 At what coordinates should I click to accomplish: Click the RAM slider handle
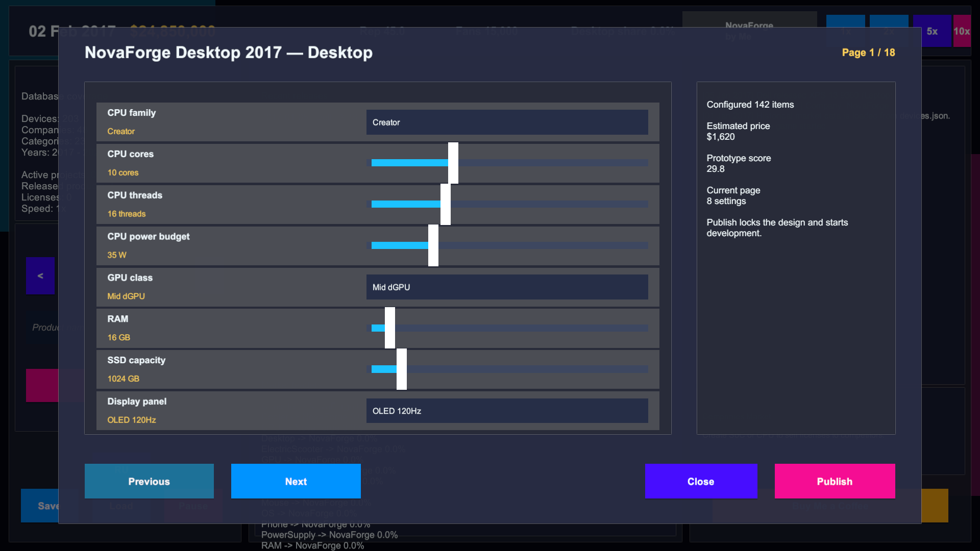click(390, 328)
